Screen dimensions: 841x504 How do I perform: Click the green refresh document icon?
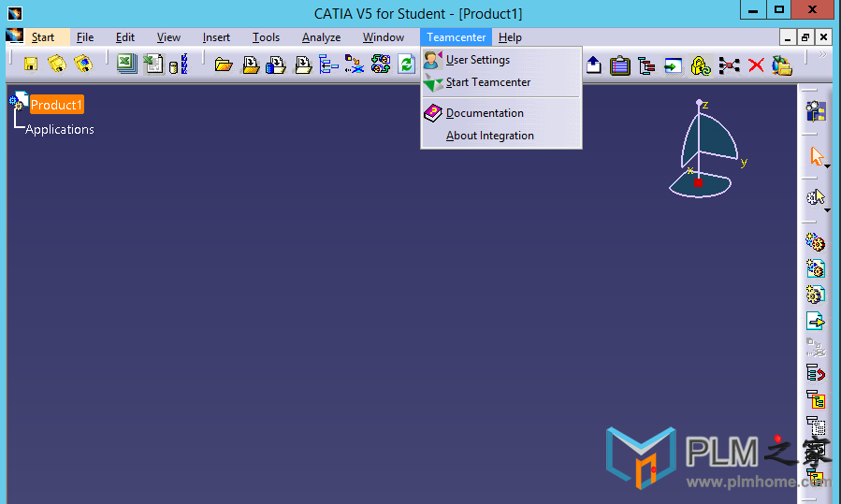click(x=407, y=65)
